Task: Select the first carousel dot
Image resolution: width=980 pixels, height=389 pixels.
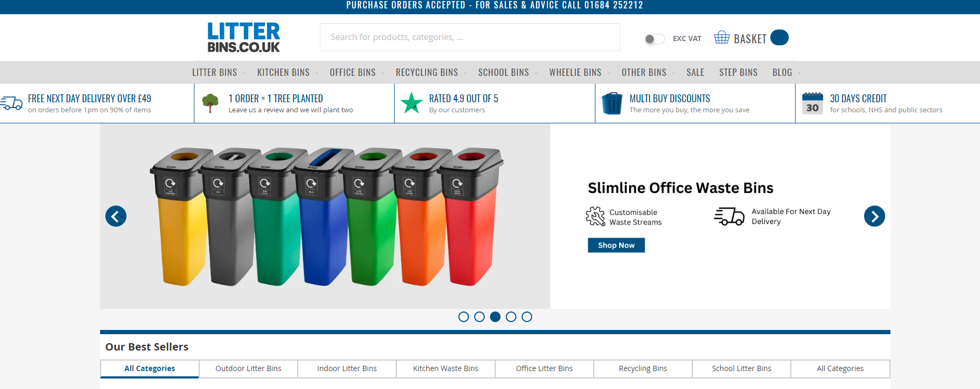Action: click(x=464, y=317)
